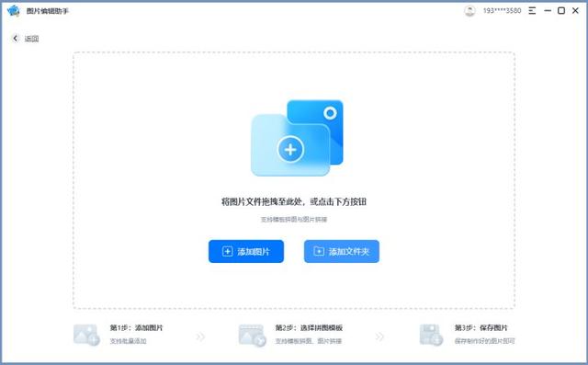Open the user avatar profile
Viewport: 588px width, 365px height.
[x=469, y=11]
